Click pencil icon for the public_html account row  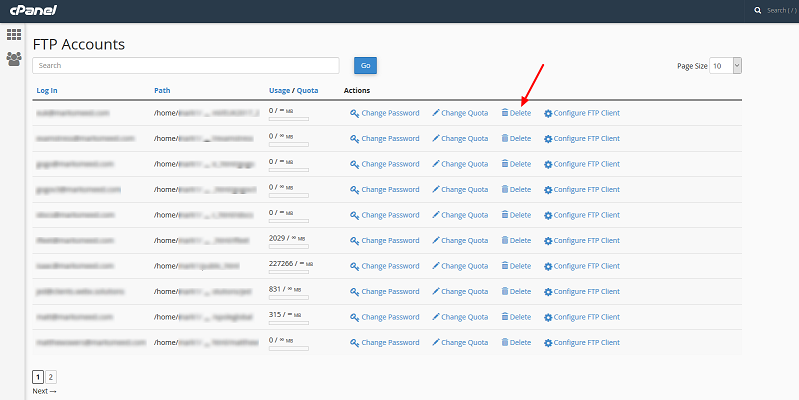coord(436,266)
